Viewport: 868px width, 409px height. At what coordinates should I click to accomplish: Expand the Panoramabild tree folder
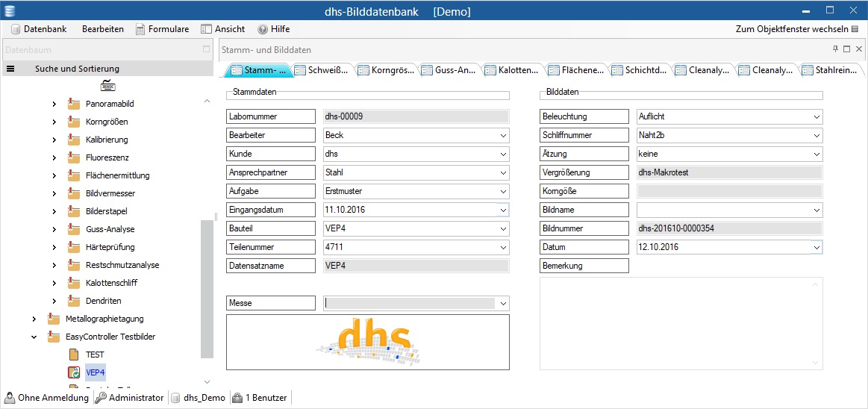(x=54, y=104)
